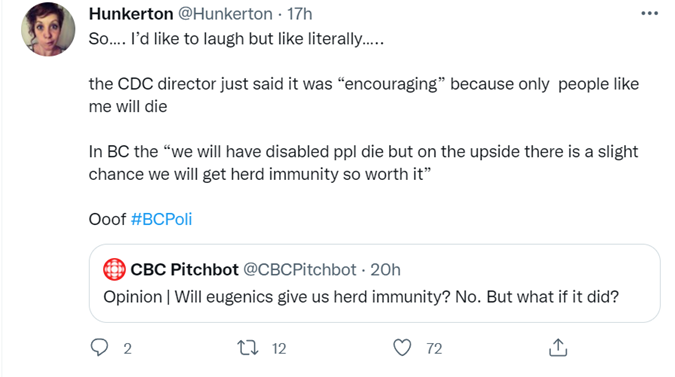Select the tweet text about CDC director
The height and width of the screenshot is (377, 675).
(x=364, y=95)
